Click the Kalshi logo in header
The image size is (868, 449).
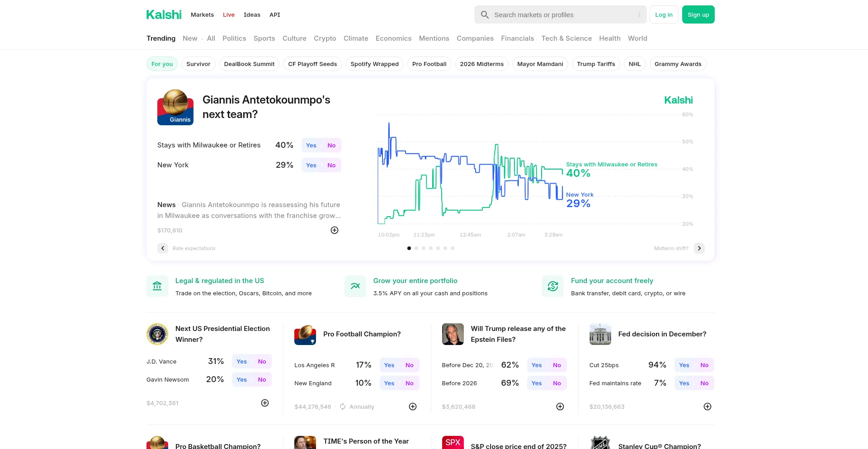coord(164,15)
